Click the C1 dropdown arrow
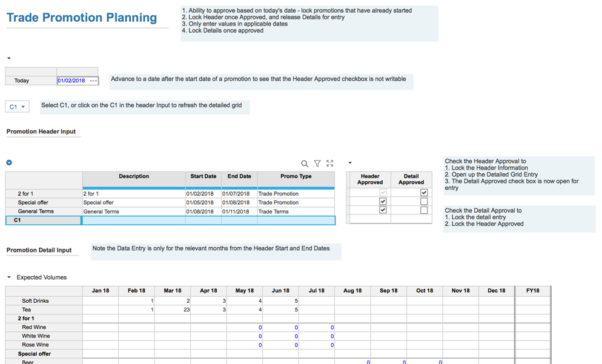Viewport: 602px width, 364px height. point(24,105)
